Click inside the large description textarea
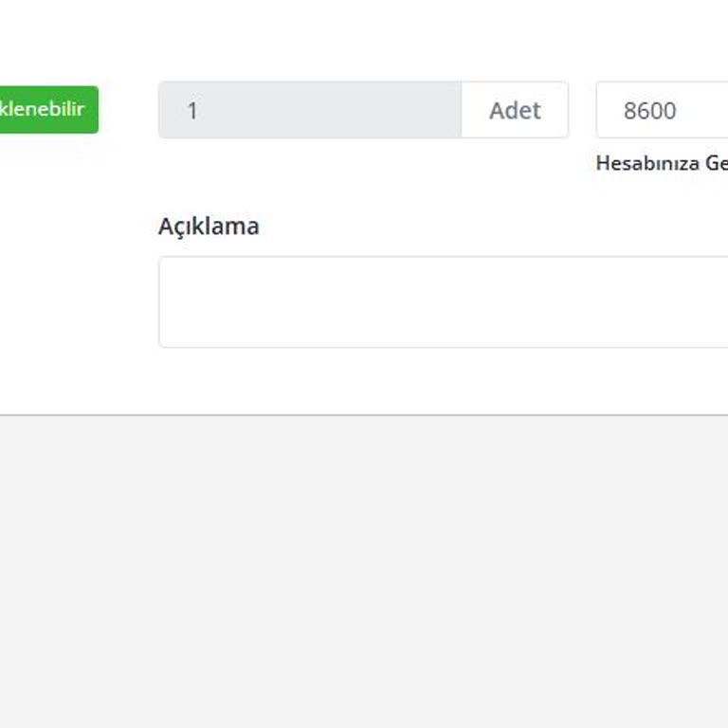Image resolution: width=728 pixels, height=728 pixels. (443, 301)
